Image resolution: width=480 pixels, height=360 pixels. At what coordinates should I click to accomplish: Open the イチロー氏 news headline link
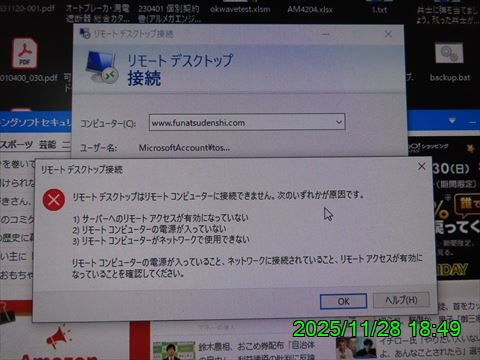tap(430, 346)
